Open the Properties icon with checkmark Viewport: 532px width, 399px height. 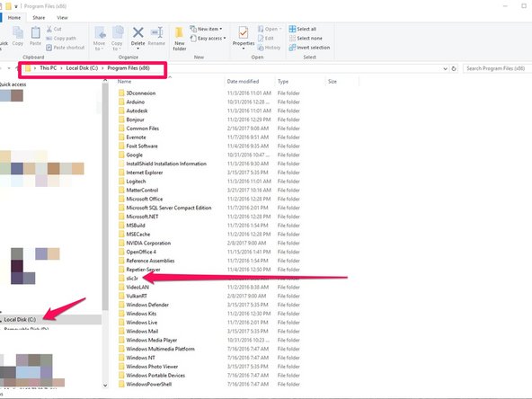[244, 32]
